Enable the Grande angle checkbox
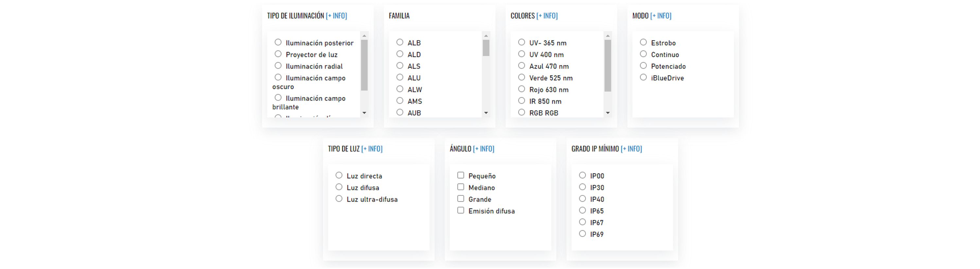This screenshot has height=269, width=980. [x=461, y=199]
